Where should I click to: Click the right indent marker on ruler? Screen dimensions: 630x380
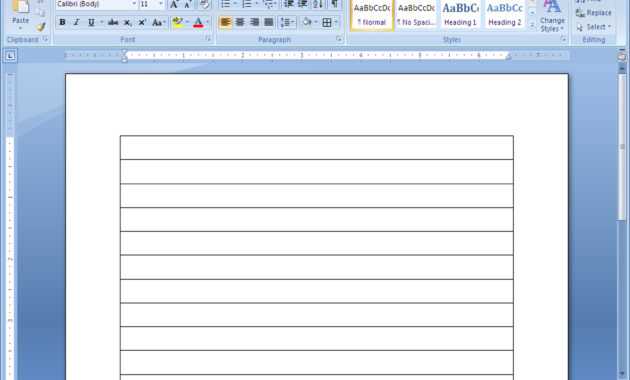click(x=509, y=57)
